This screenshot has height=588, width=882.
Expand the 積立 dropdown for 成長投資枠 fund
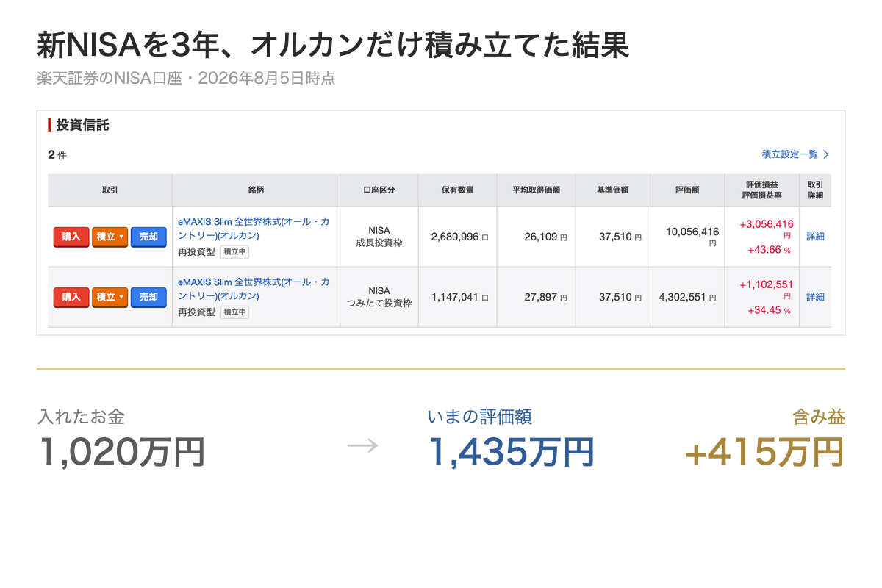point(110,237)
